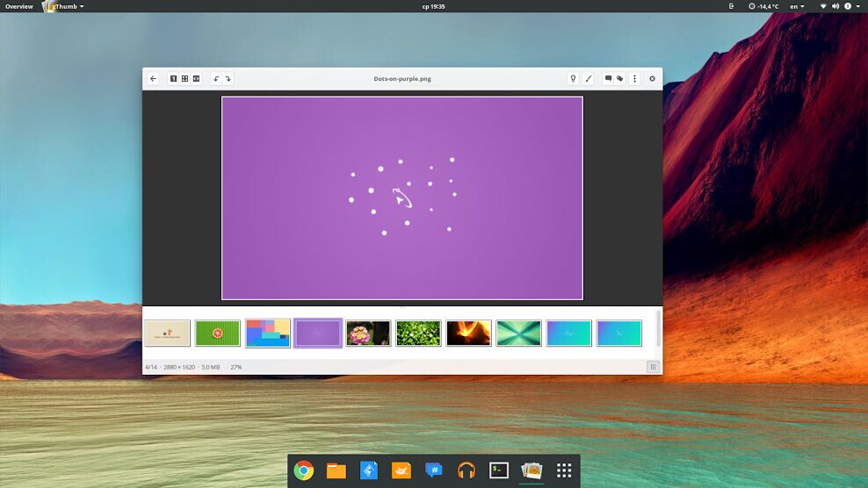Open the Activities Overview
The height and width of the screenshot is (488, 868).
click(x=18, y=6)
